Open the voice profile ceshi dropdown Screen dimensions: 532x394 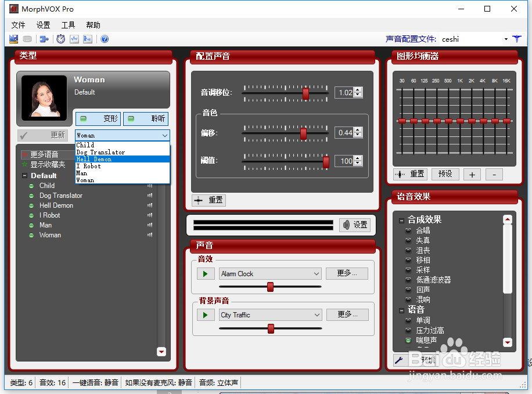point(506,39)
